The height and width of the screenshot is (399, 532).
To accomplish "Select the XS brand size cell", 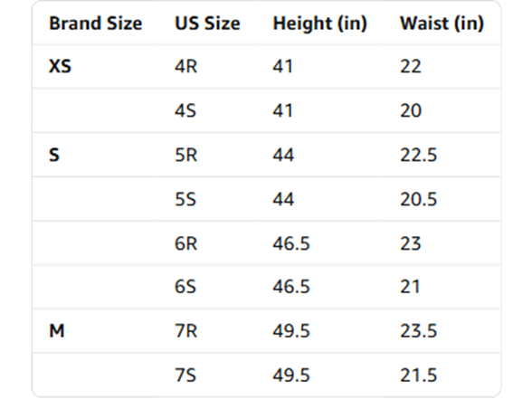I will tap(60, 66).
